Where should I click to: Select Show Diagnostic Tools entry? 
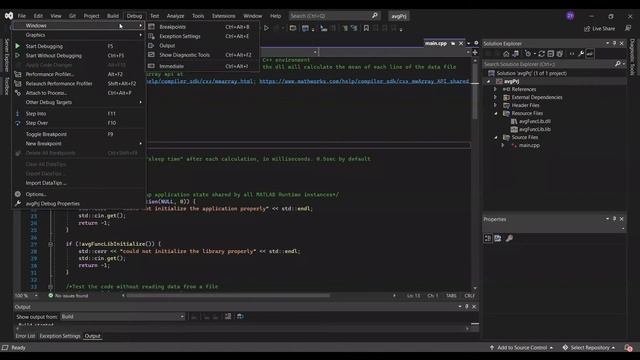pyautogui.click(x=203, y=55)
